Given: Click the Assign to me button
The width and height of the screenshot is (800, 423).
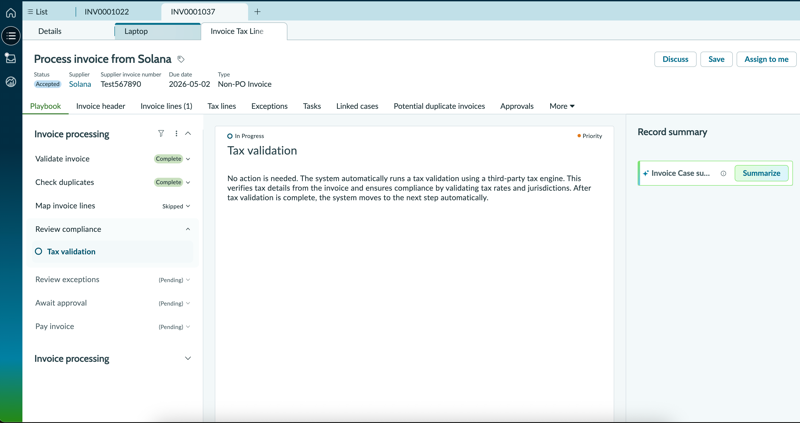Looking at the screenshot, I should [x=766, y=59].
